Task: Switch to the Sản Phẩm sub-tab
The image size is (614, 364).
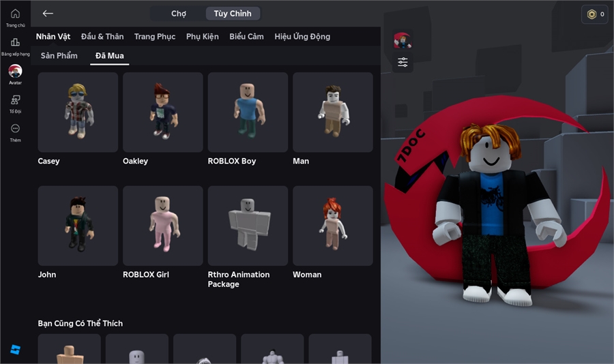Action: 59,56
